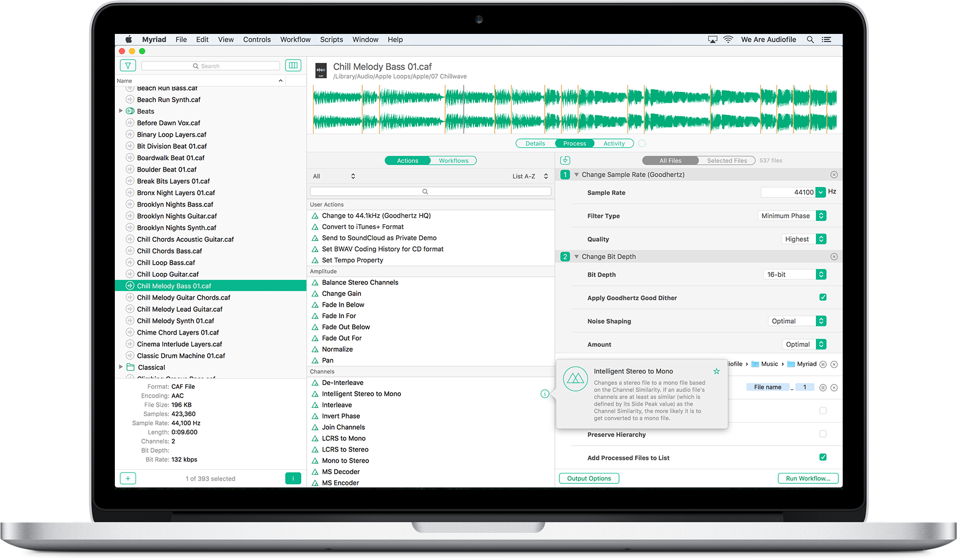Switch to the Details tab

(x=535, y=143)
